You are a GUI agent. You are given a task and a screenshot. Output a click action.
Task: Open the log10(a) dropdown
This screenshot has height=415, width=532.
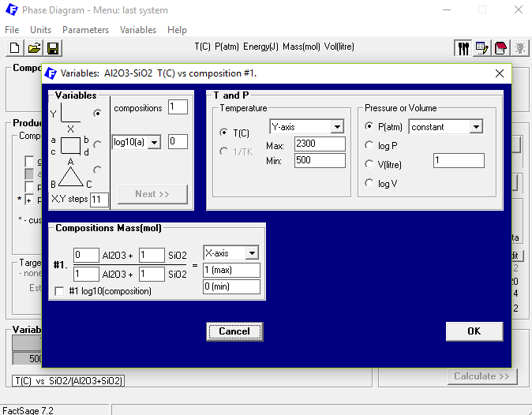155,142
